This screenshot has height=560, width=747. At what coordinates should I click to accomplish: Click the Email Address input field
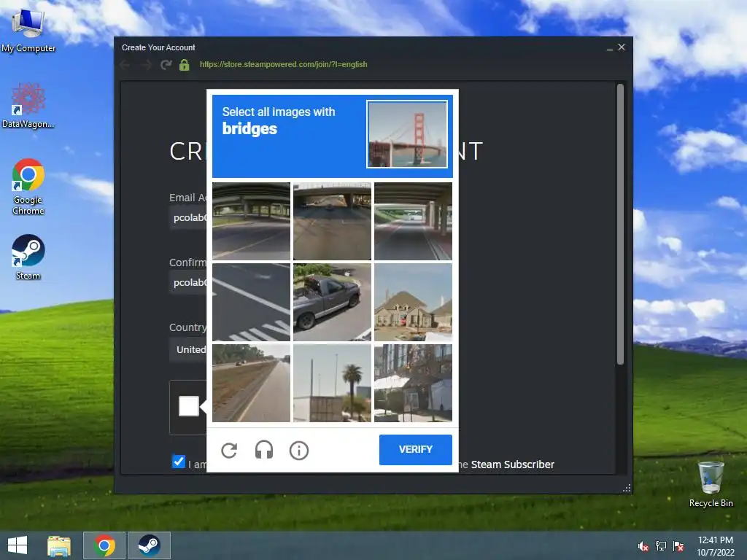[189, 217]
